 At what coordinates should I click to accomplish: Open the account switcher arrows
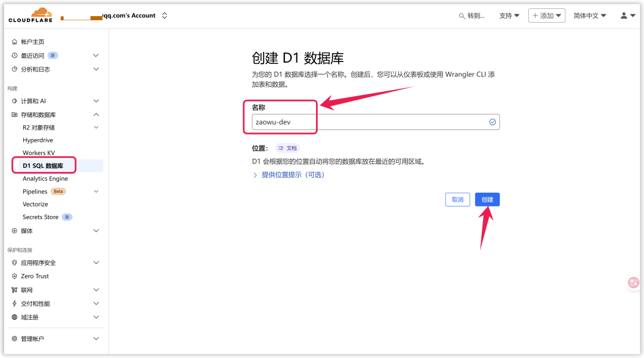click(x=165, y=16)
